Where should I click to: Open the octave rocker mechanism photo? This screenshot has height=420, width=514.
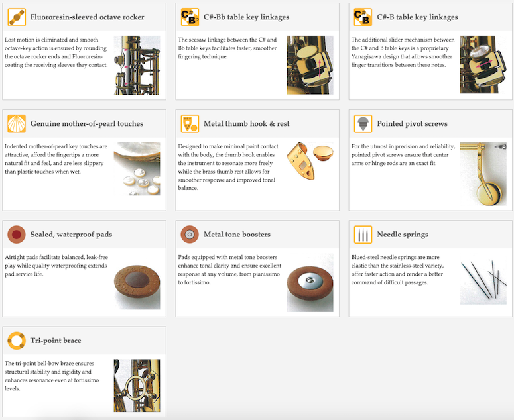tap(137, 65)
